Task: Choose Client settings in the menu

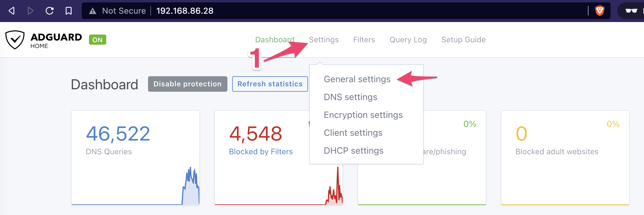Action: pyautogui.click(x=353, y=133)
